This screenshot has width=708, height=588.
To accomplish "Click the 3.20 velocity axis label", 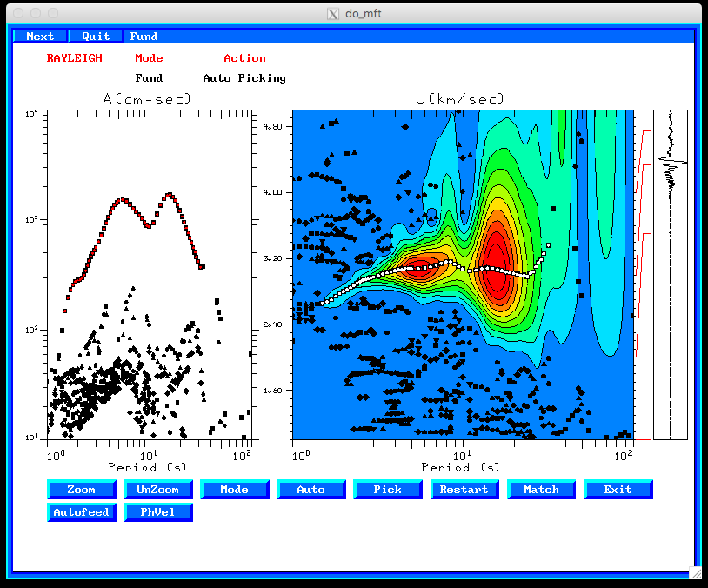I will [272, 258].
